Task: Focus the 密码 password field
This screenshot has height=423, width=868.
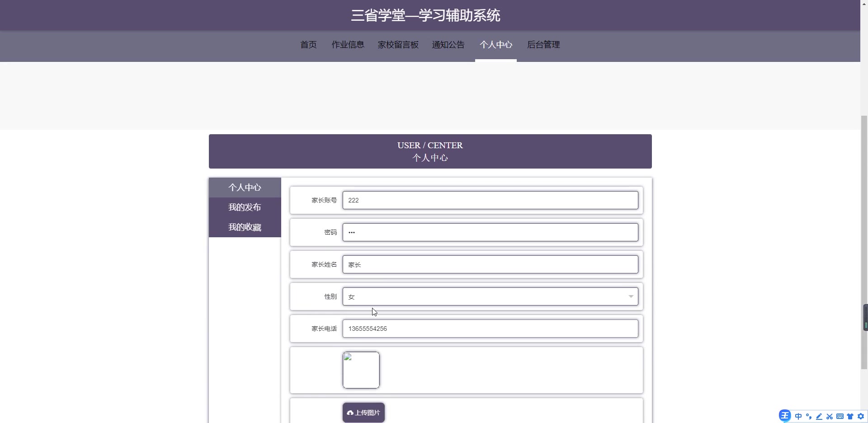Action: click(x=490, y=232)
